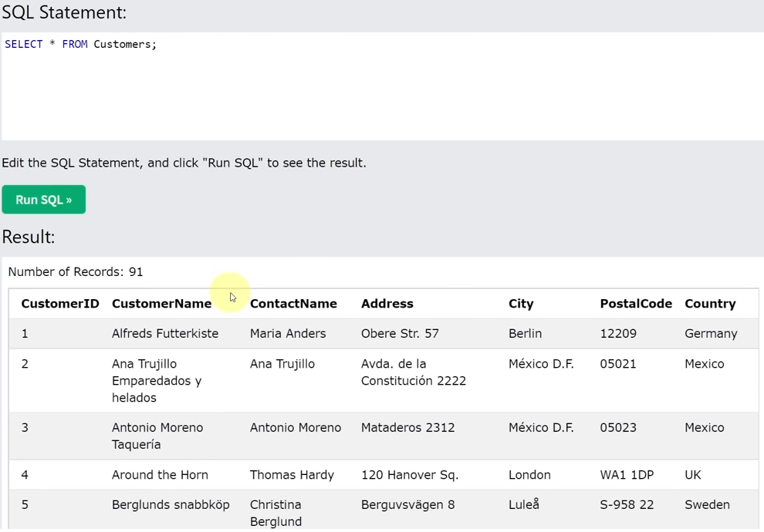Screen dimensions: 764x532
Task: Click postal code WA1 1DP
Action: pyautogui.click(x=627, y=475)
